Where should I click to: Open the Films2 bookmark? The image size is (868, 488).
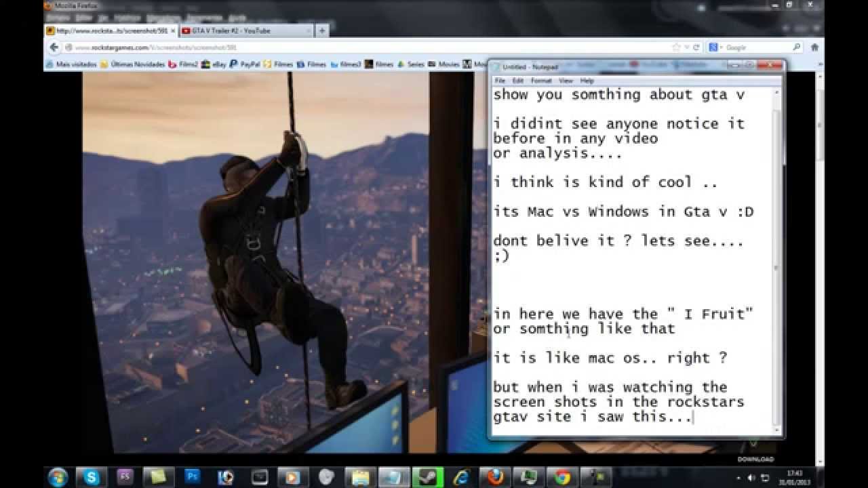coord(183,64)
